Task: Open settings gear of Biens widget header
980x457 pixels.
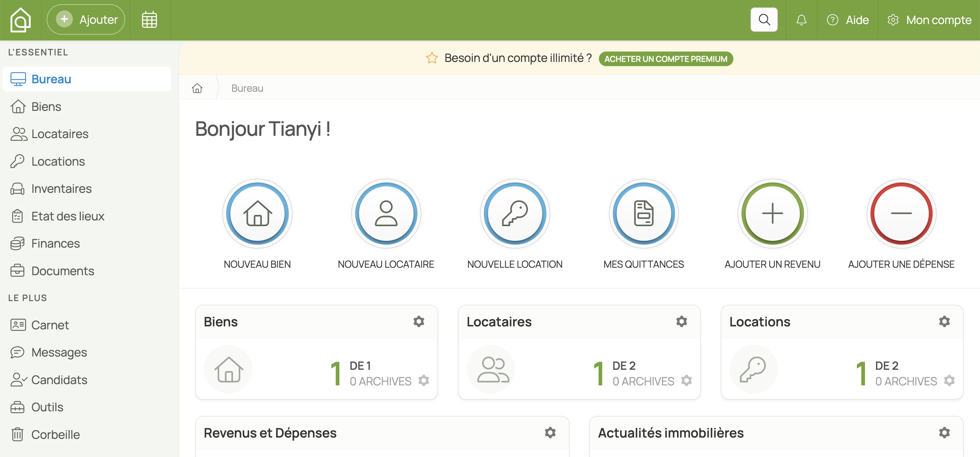Action: click(x=419, y=322)
